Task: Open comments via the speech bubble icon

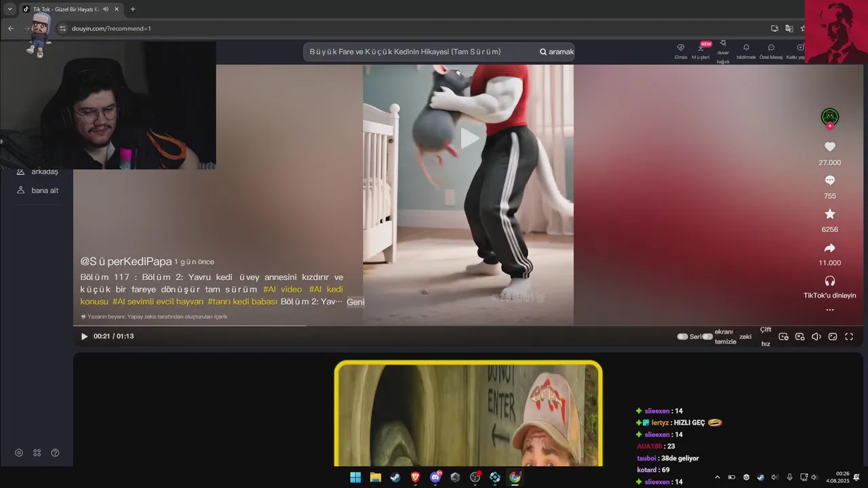Action: coord(829,180)
